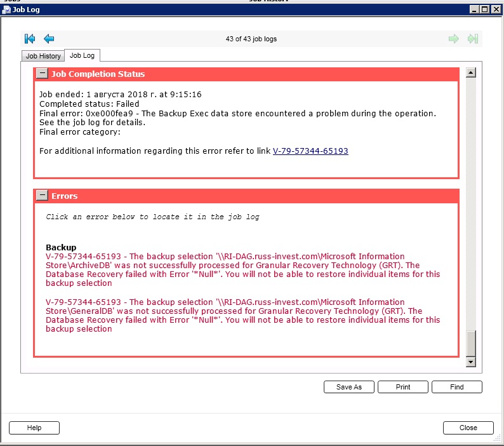Minimize the Job Log window
The image size is (504, 446).
pos(474,10)
